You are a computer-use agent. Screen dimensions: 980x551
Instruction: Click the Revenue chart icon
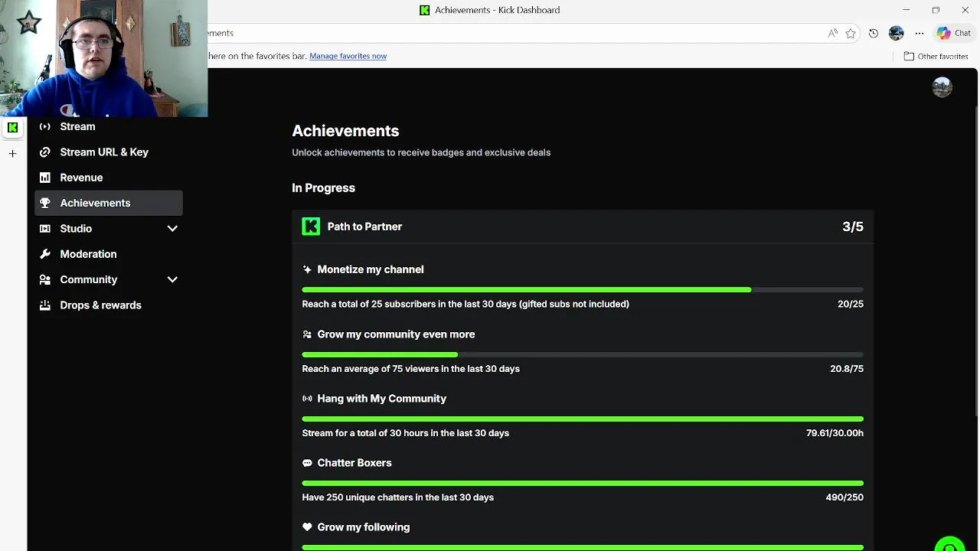[45, 178]
